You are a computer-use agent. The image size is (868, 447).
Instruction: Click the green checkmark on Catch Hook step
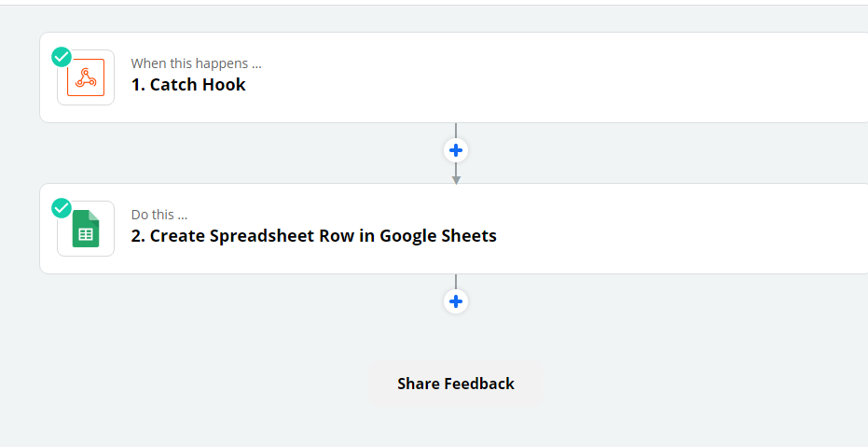tap(62, 57)
